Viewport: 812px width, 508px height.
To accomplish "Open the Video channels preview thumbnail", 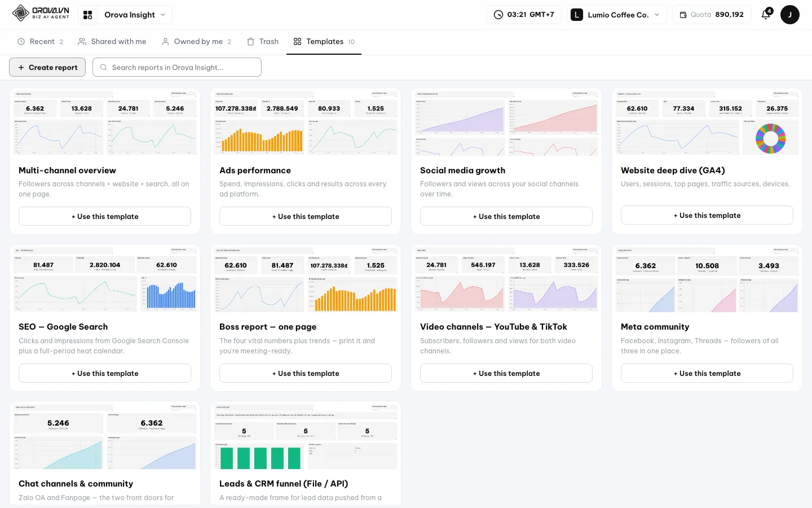I will (x=506, y=279).
